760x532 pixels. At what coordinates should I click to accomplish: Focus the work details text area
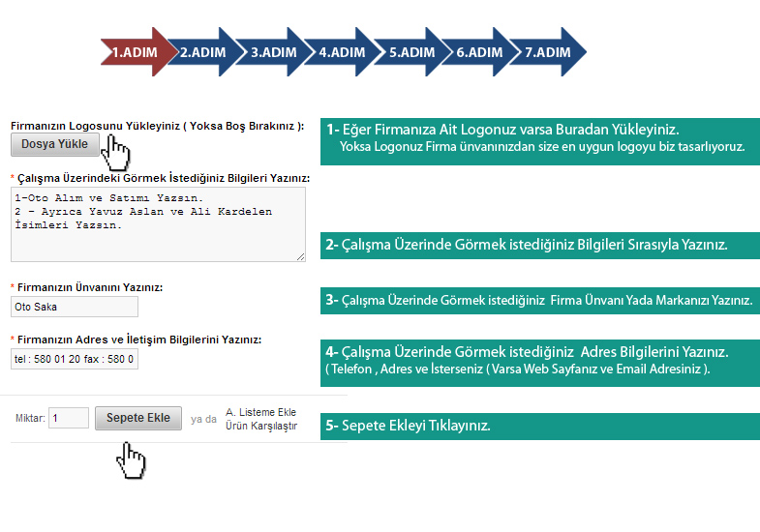pos(158,224)
